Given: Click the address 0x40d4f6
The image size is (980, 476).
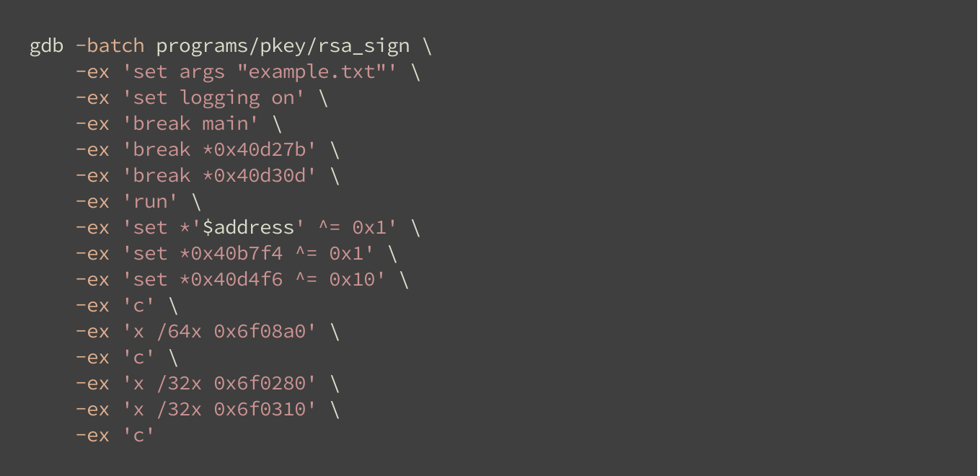Looking at the screenshot, I should coord(231,280).
